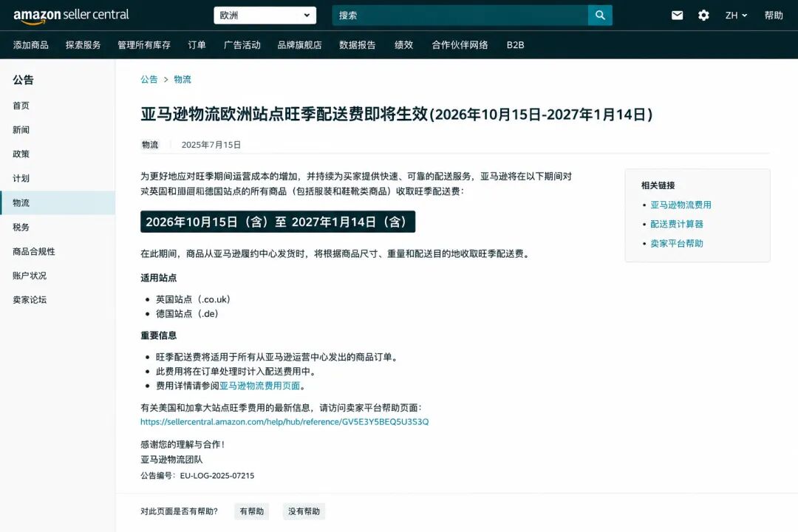This screenshot has height=532, width=798.
Task: Open the sellercentral.amazon.com help URL
Action: [x=284, y=421]
